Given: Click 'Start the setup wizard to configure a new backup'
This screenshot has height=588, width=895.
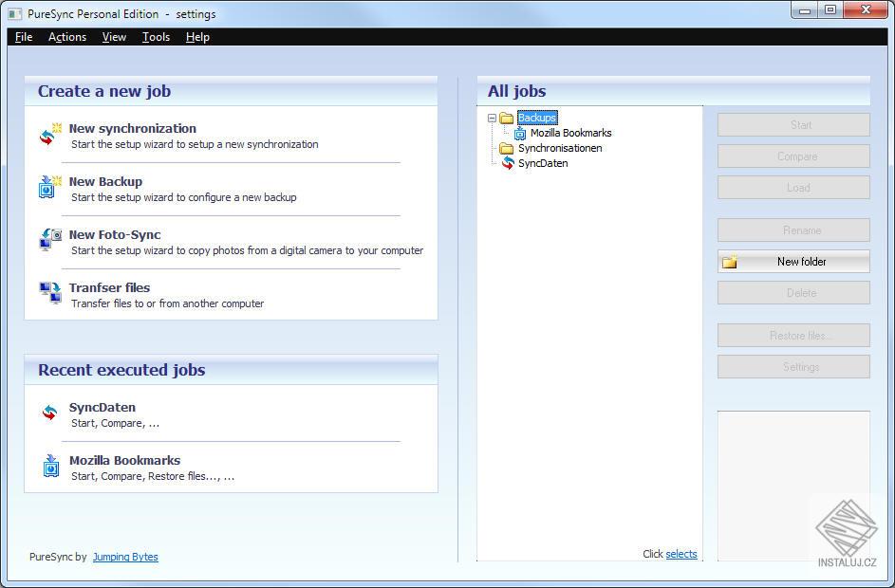Looking at the screenshot, I should coord(184,197).
